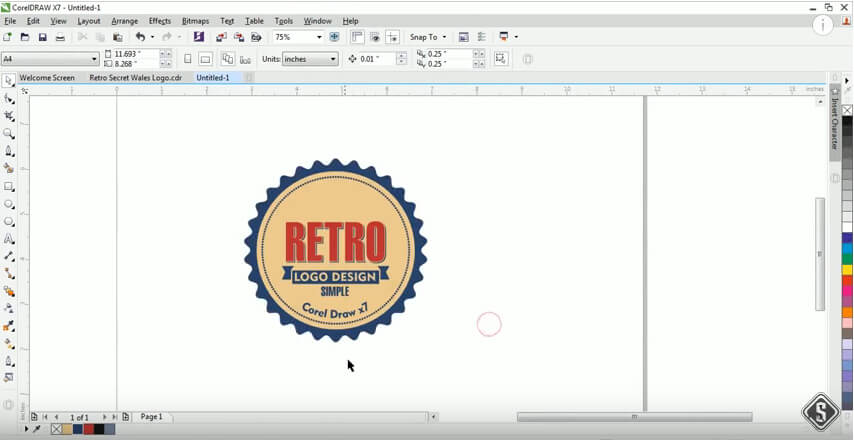Switch to Retro Secret Wales Logo.cdr tab
This screenshot has width=854, height=440.
[135, 77]
